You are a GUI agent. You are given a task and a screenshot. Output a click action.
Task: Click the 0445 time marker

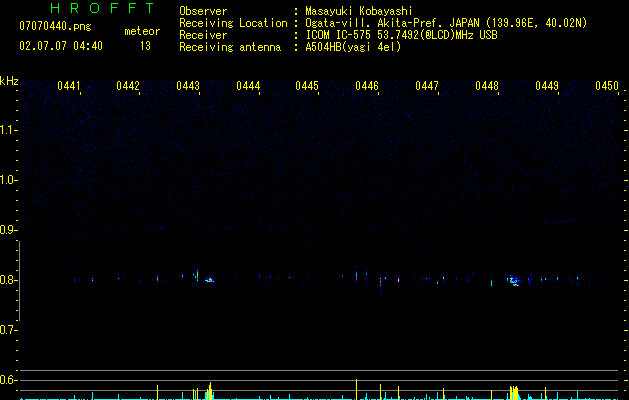click(x=307, y=86)
